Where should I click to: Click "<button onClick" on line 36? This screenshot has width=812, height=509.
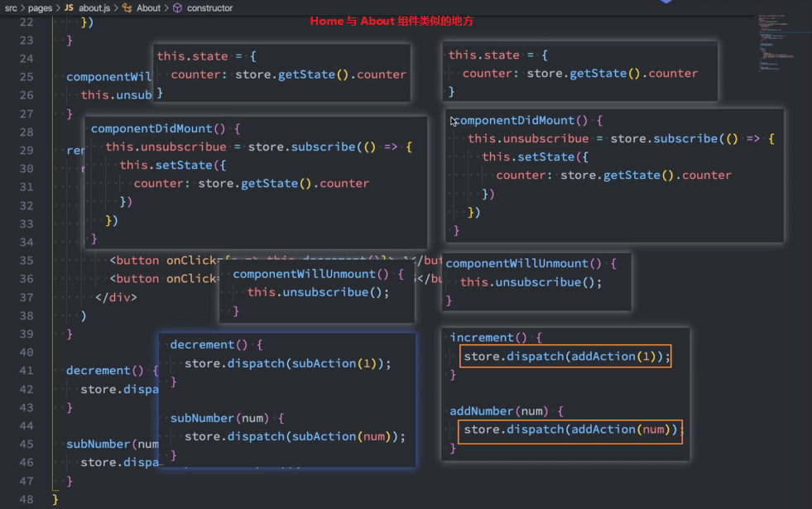coord(162,279)
